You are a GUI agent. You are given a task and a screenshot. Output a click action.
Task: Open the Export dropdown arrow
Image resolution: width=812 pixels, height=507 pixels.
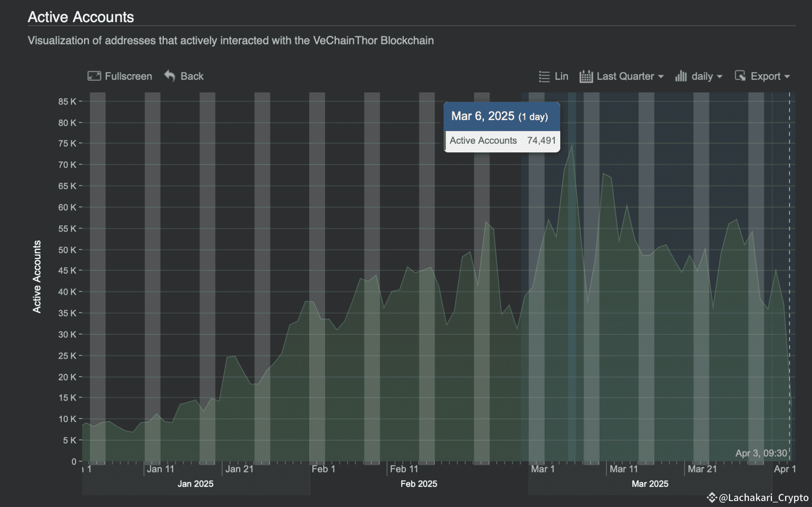(787, 77)
